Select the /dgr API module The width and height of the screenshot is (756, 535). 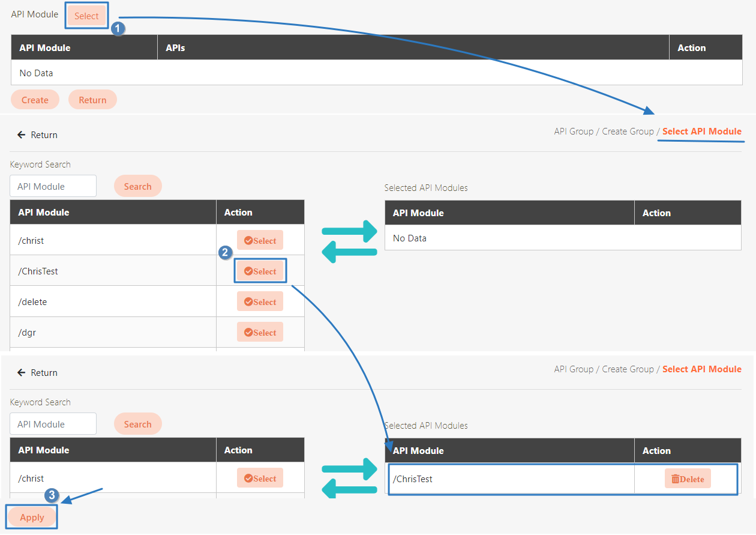pyautogui.click(x=260, y=333)
